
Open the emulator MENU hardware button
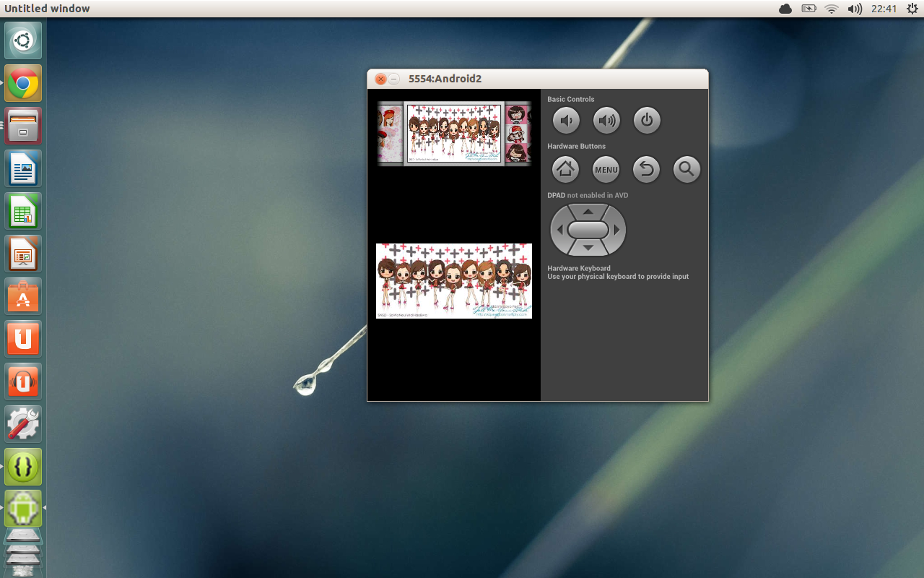pyautogui.click(x=606, y=170)
